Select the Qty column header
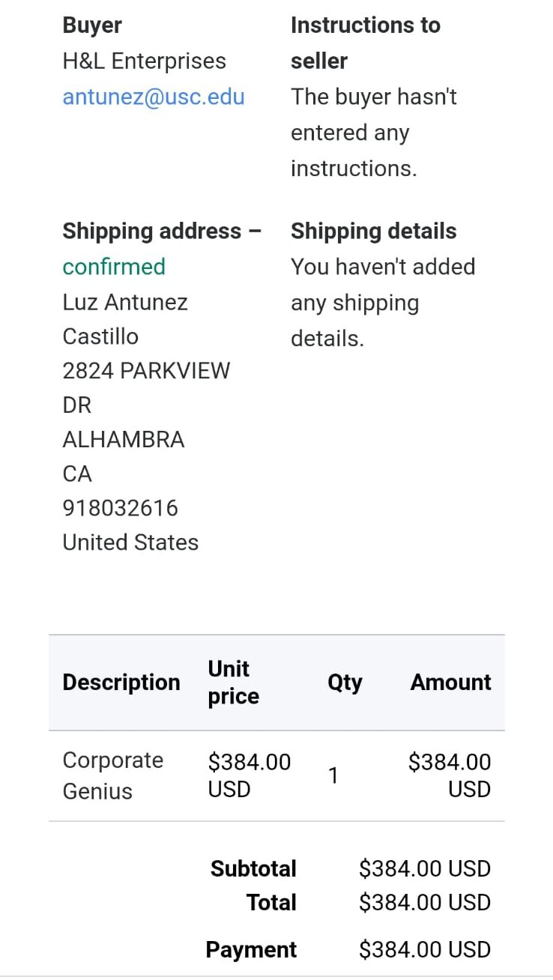 [345, 683]
